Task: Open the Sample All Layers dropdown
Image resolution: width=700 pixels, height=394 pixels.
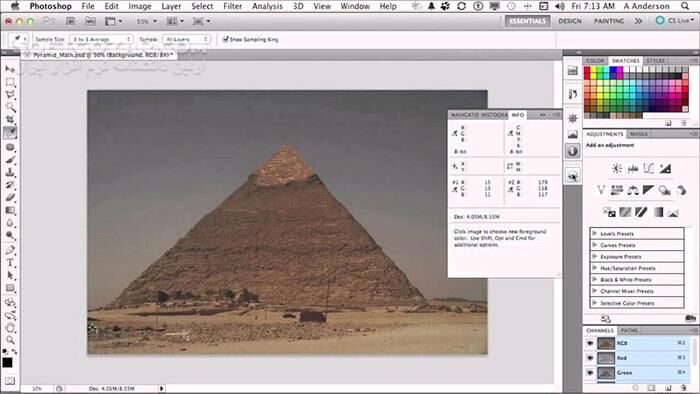Action: pyautogui.click(x=186, y=39)
